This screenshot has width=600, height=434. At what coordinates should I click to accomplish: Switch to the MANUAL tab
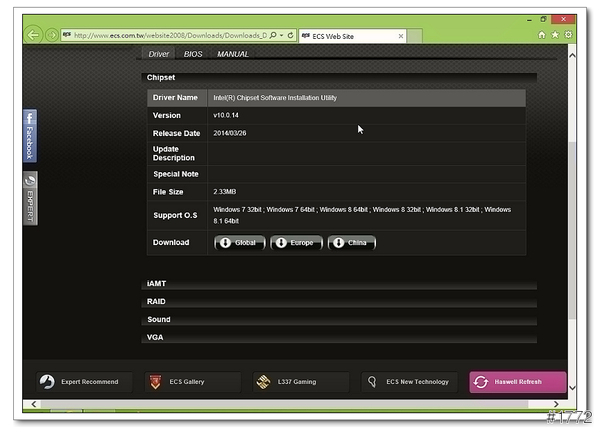click(233, 54)
